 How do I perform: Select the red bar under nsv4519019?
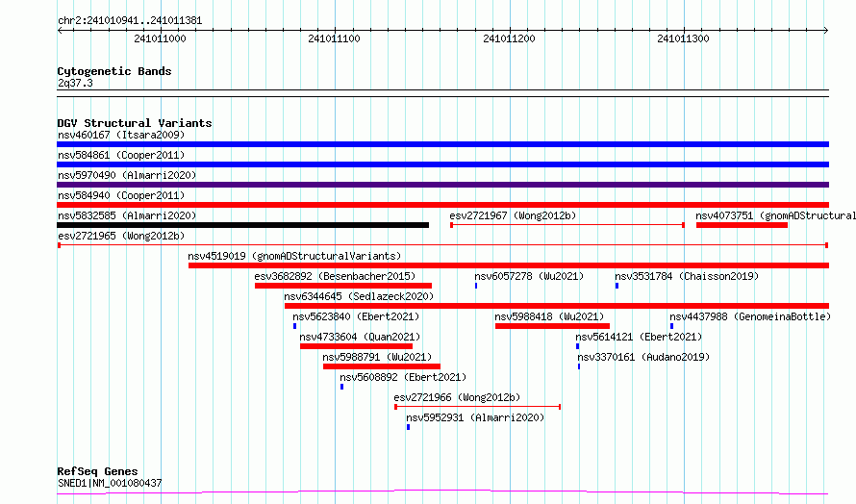point(509,265)
